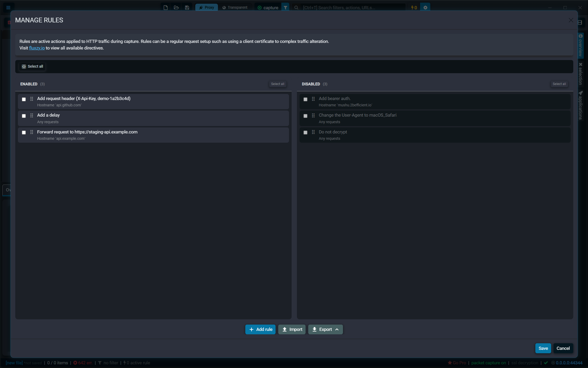Click the settings gear icon in top toolbar
The image size is (588, 368).
(425, 8)
